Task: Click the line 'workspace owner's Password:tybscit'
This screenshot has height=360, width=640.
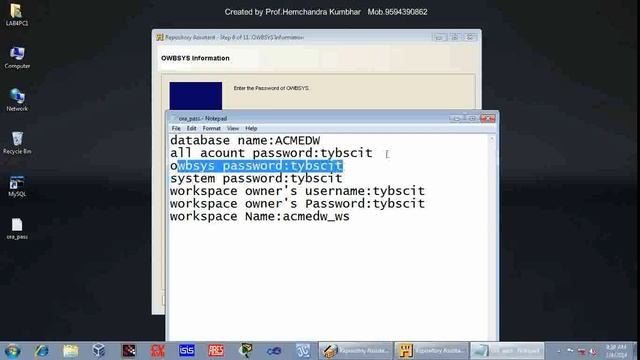Action: click(297, 204)
